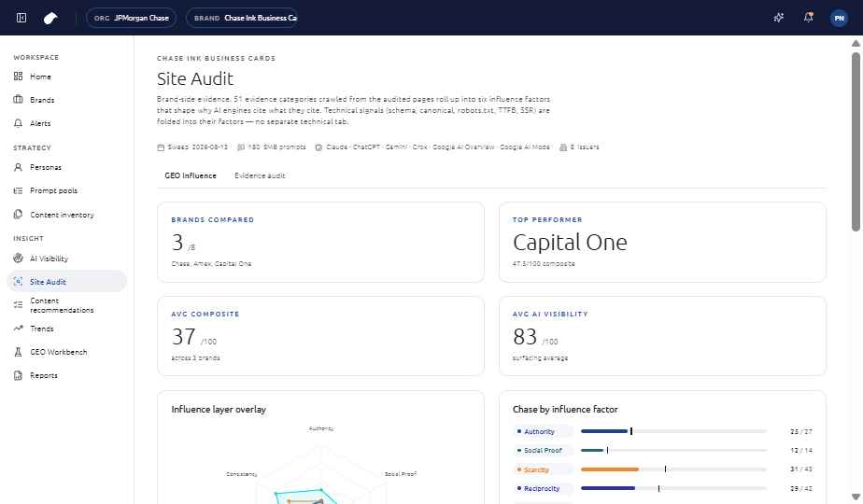Click the GEO Workbench flask icon
Image resolution: width=863 pixels, height=504 pixels.
(x=18, y=352)
